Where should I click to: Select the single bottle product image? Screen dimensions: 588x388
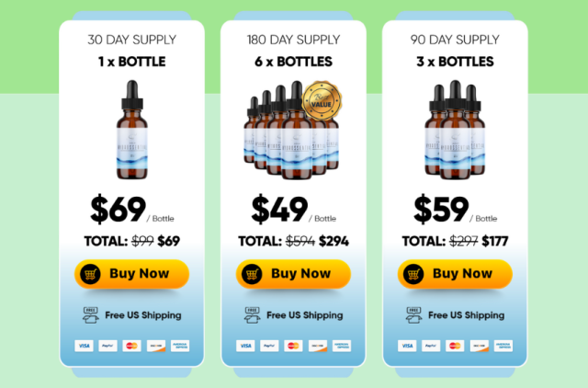click(x=132, y=130)
